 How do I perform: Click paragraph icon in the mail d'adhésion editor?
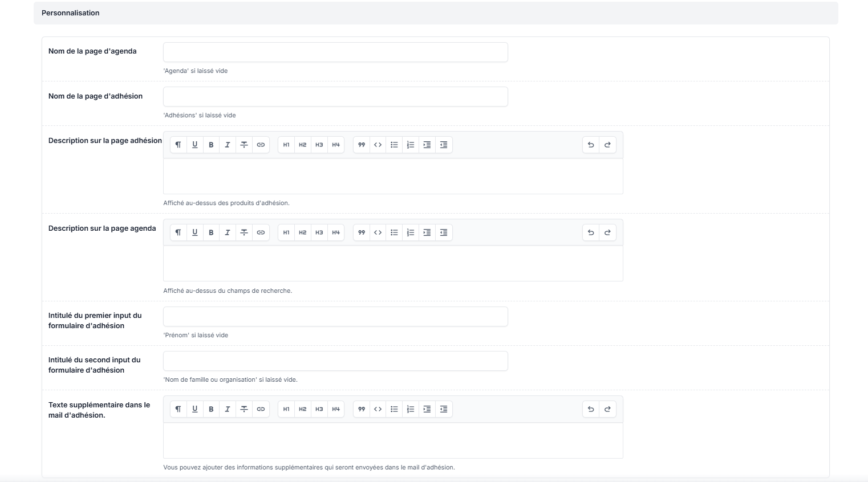[x=178, y=409]
